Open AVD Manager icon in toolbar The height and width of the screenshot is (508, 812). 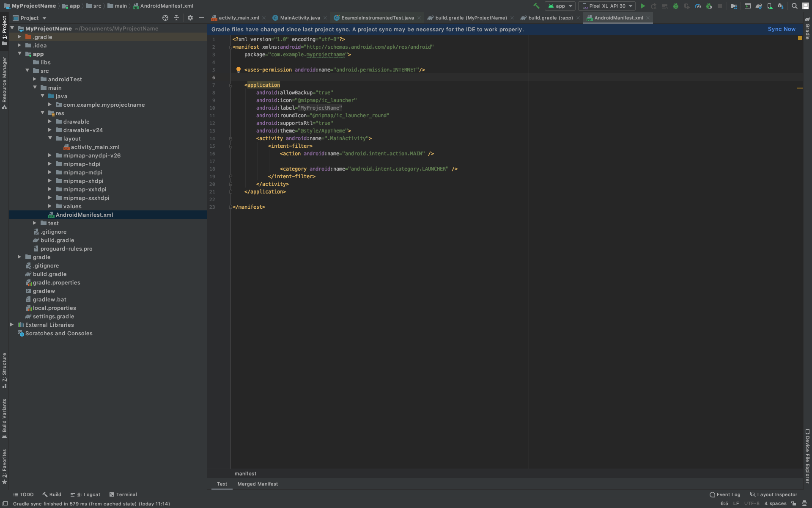point(770,6)
